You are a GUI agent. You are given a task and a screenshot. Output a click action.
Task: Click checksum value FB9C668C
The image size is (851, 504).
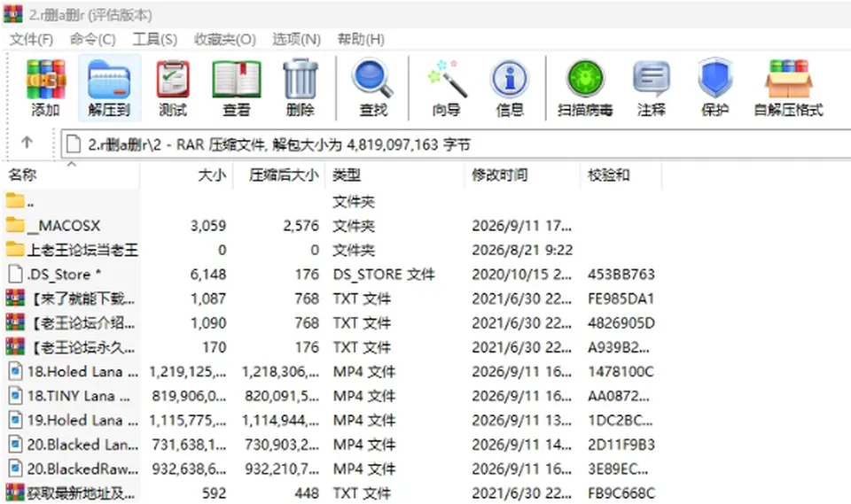click(x=621, y=493)
